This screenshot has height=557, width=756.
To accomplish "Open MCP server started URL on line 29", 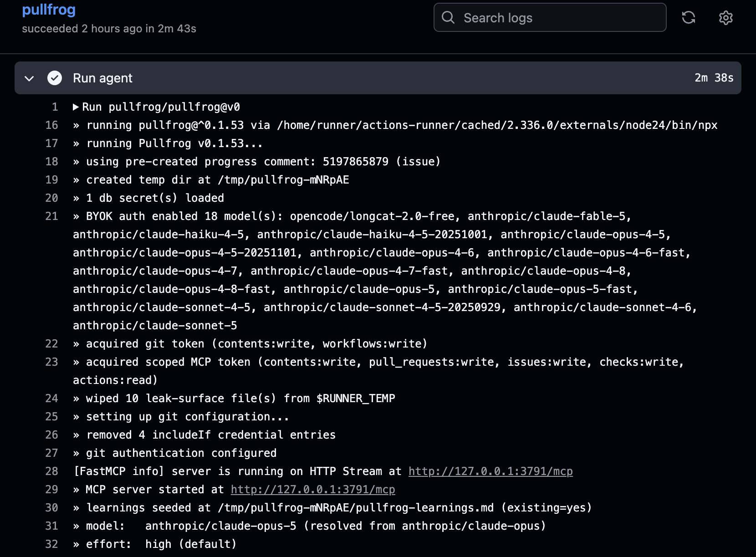I will (313, 490).
